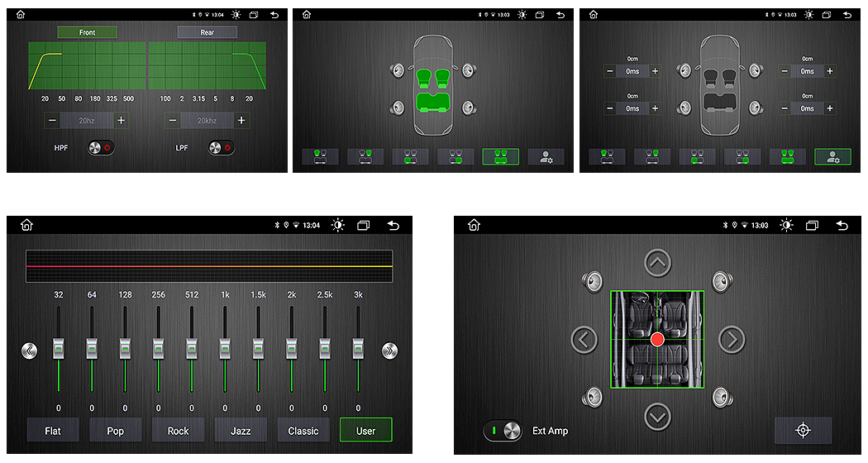Decrease rear-right speaker delay with minus
Screen dimensions: 868x463
click(785, 108)
